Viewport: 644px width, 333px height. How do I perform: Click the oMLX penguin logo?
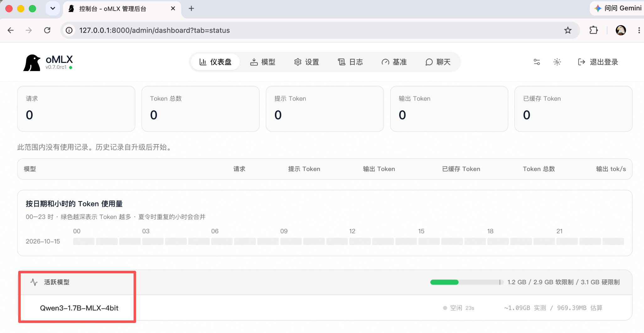(x=32, y=63)
